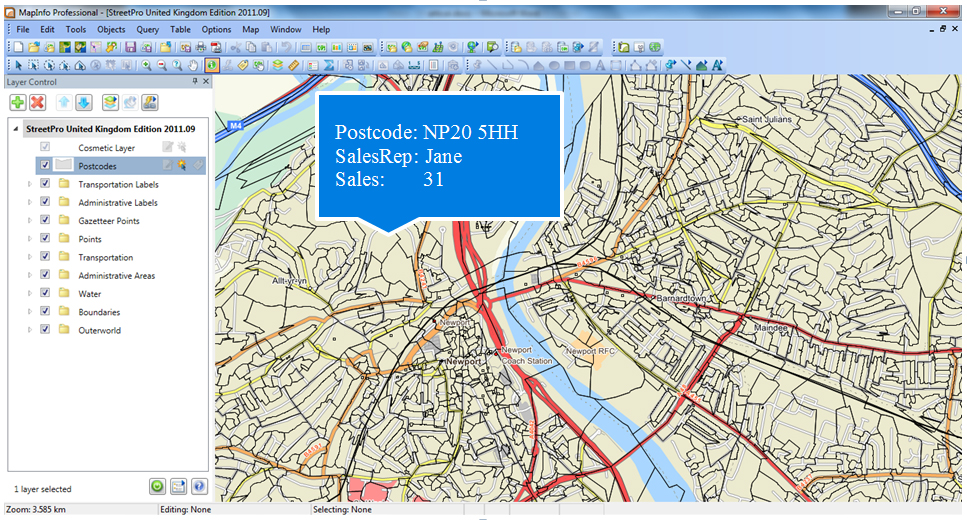Select the Ruler measuring tool
Image resolution: width=967 pixels, height=520 pixels.
294,65
